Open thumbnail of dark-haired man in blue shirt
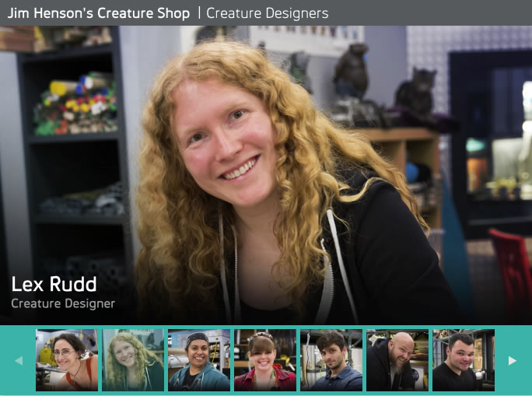Viewport: 532px width, 396px height. click(x=331, y=360)
